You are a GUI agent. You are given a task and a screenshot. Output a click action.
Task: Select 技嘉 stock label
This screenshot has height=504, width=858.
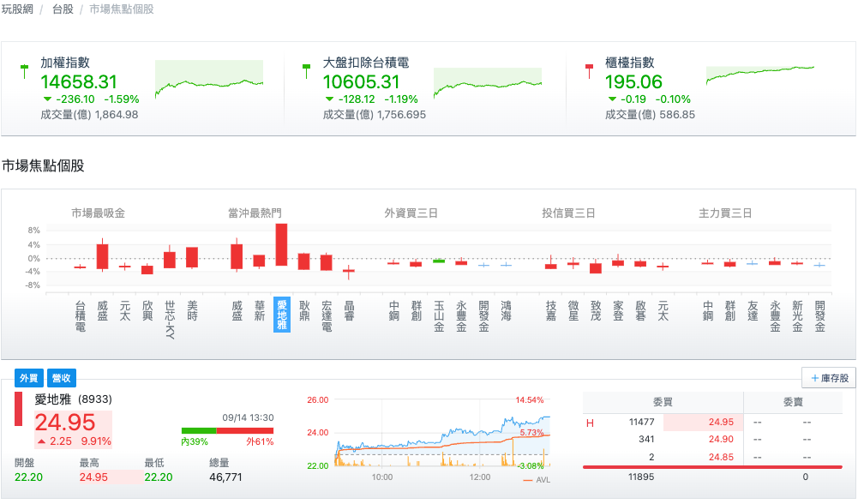551,311
